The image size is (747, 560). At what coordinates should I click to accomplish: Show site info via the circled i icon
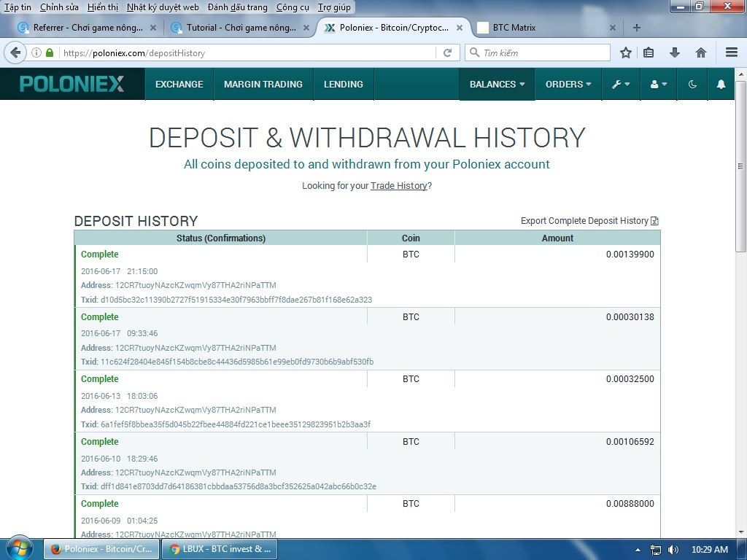36,52
